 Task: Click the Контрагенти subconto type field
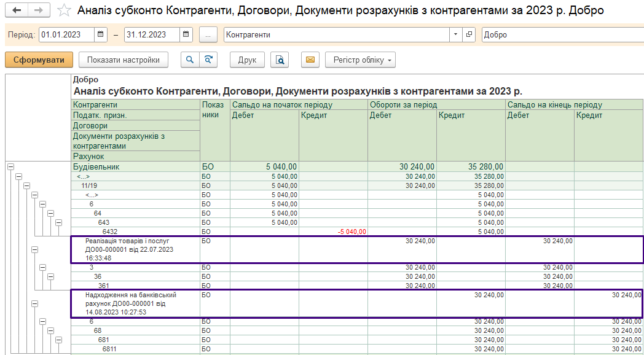tap(337, 35)
